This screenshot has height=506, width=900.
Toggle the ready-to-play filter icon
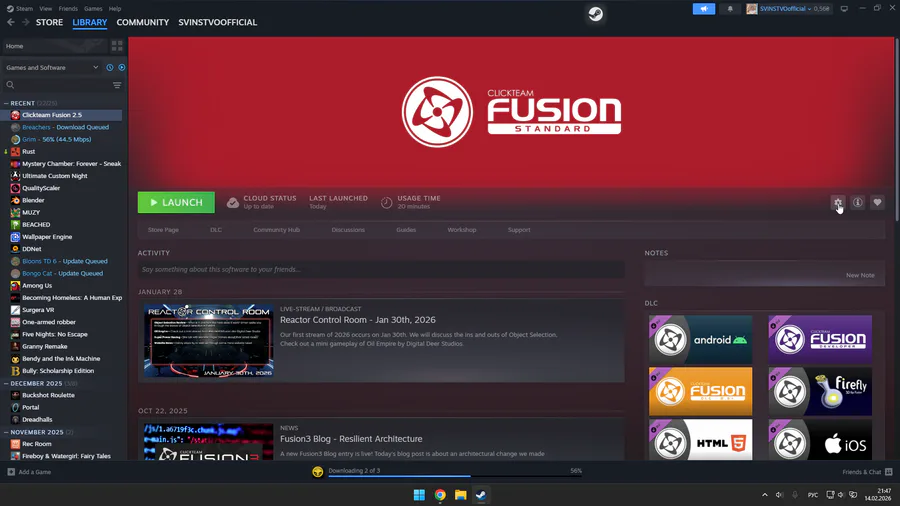pyautogui.click(x=122, y=67)
